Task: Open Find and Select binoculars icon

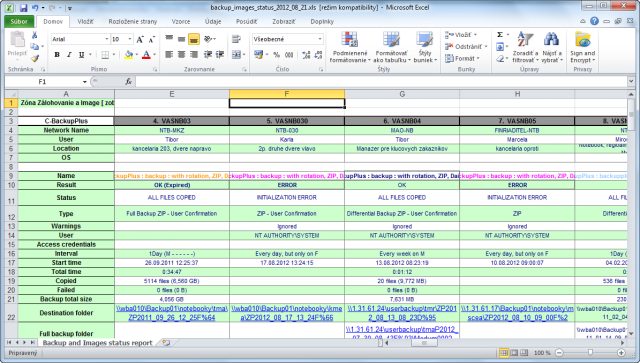Action: click(x=552, y=47)
